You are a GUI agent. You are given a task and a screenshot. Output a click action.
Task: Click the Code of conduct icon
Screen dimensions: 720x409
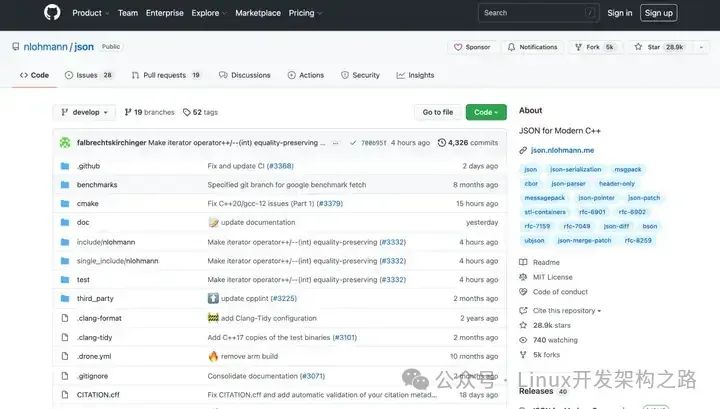(x=523, y=291)
